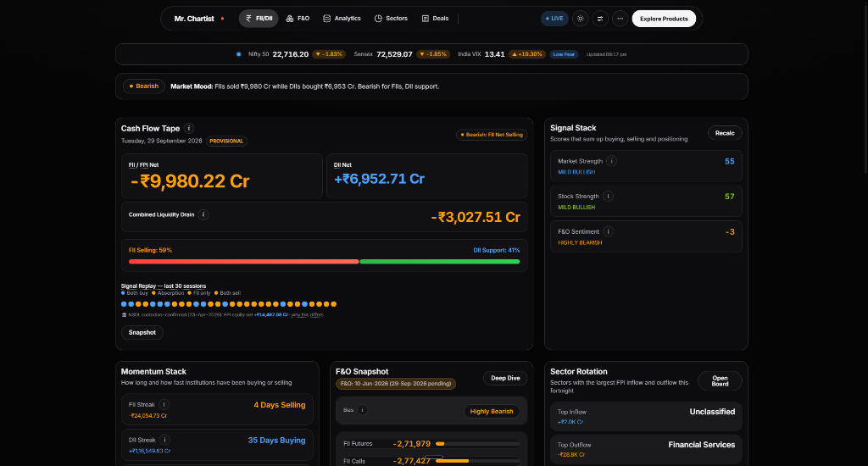Click the Combined Liquidity Drain info icon
This screenshot has height=466, width=868.
(x=203, y=214)
